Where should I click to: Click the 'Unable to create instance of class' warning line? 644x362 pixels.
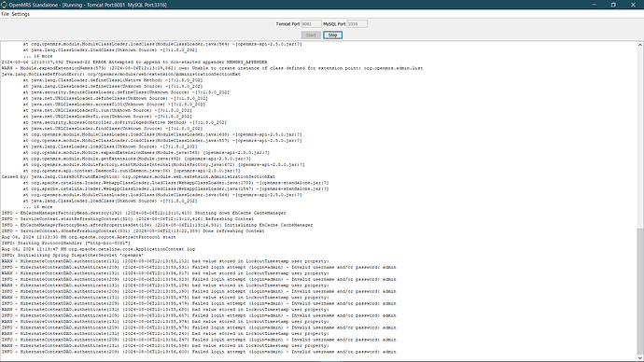pyautogui.click(x=212, y=68)
